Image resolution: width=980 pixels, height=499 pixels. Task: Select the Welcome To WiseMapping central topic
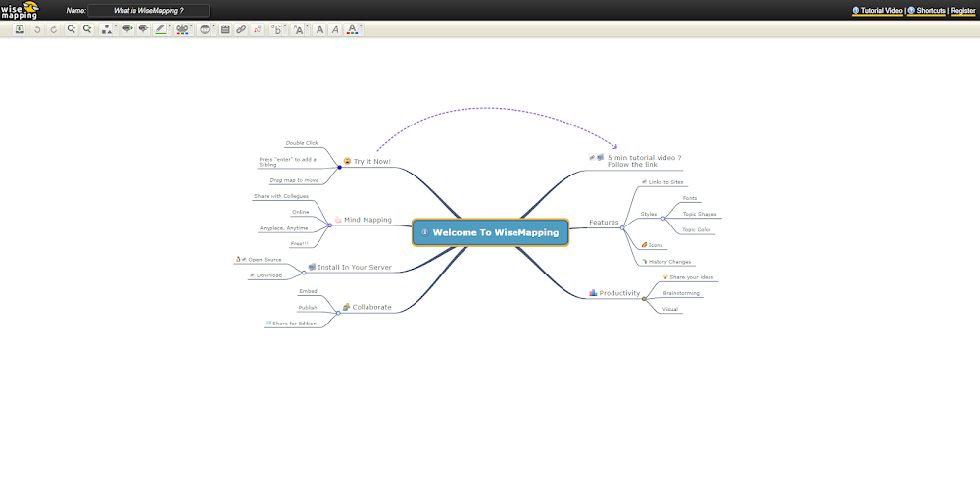[x=491, y=232]
